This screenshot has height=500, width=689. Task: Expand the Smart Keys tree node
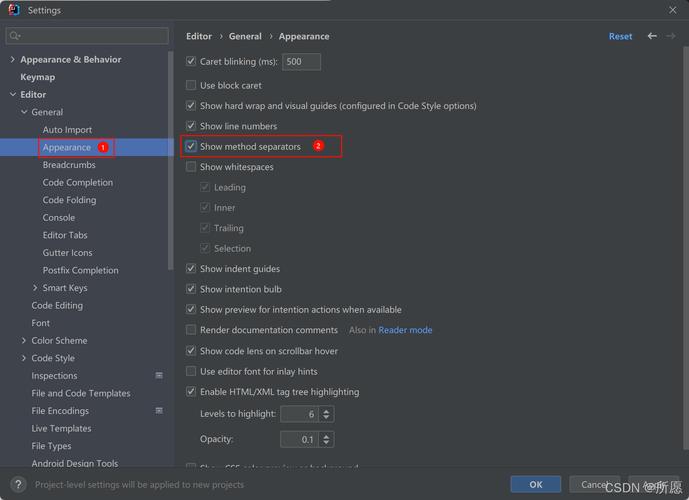click(x=36, y=288)
